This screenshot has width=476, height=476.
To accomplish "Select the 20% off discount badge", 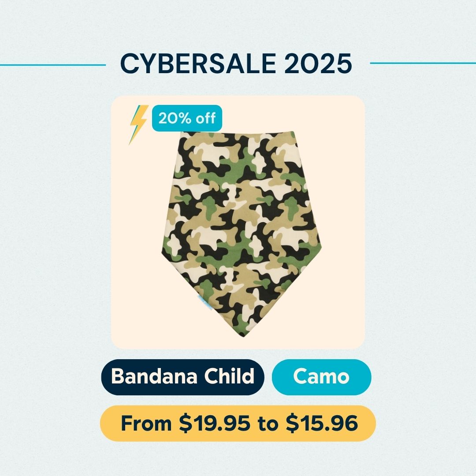I will pyautogui.click(x=187, y=119).
